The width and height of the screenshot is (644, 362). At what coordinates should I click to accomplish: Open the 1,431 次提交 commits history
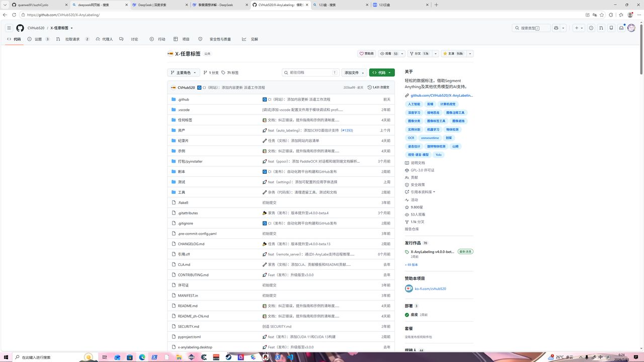379,88
